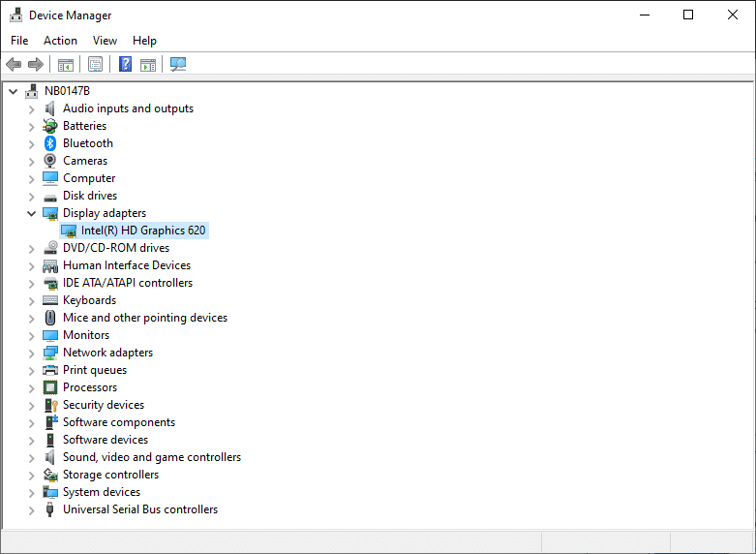756x554 pixels.
Task: Scan for hardware changes toolbar icon
Action: click(178, 65)
